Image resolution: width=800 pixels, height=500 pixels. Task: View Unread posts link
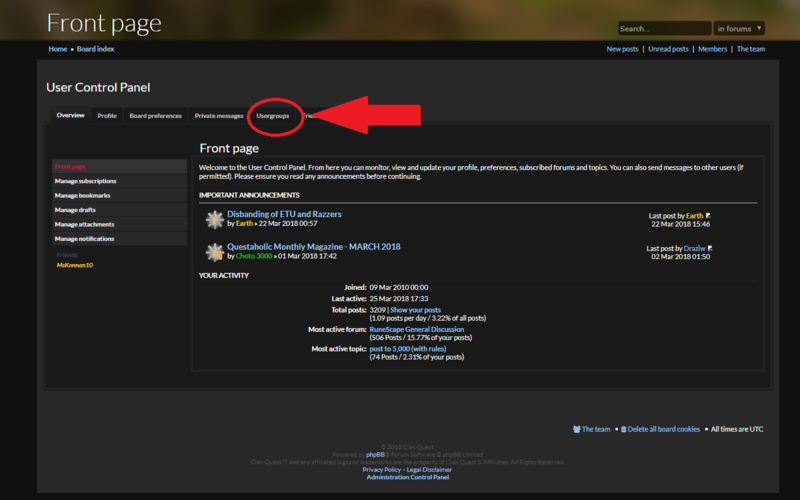coord(668,49)
